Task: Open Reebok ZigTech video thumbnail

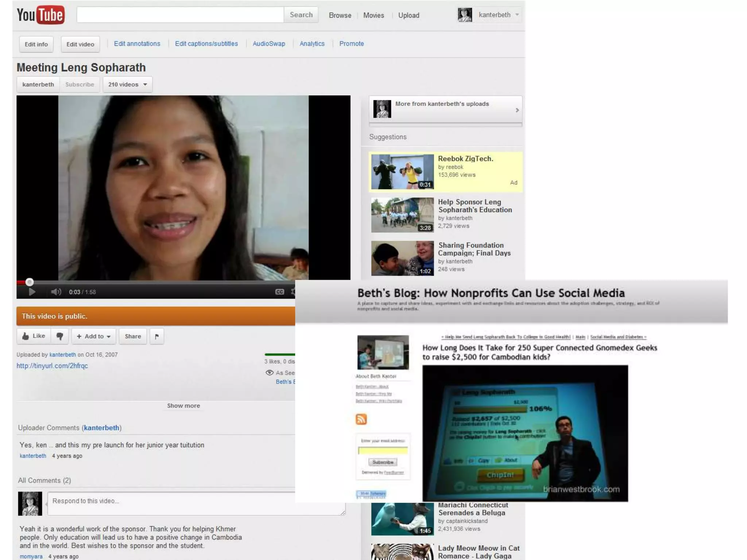Action: point(402,172)
